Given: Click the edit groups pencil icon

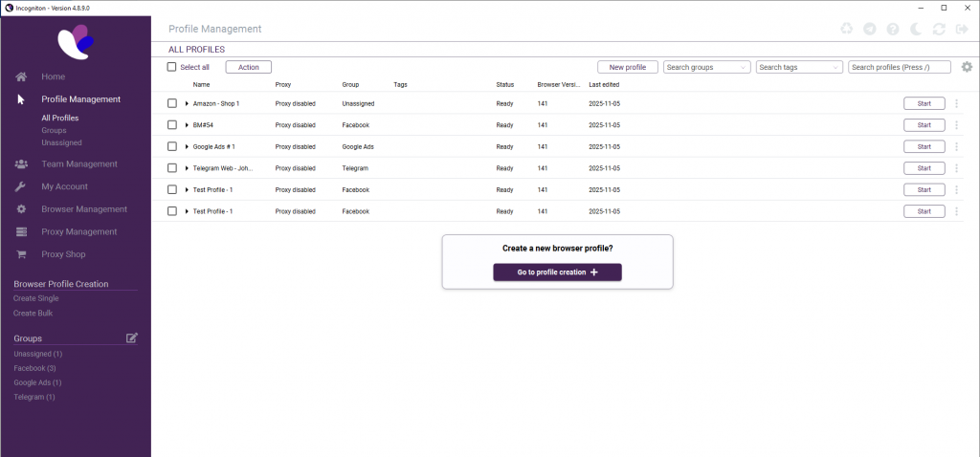Looking at the screenshot, I should pyautogui.click(x=132, y=337).
